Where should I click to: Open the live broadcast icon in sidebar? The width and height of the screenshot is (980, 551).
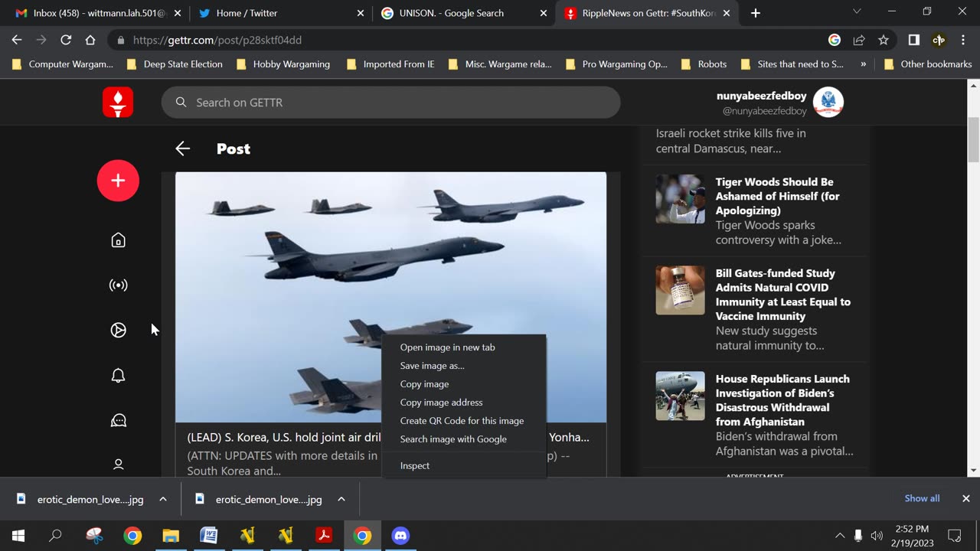point(118,285)
